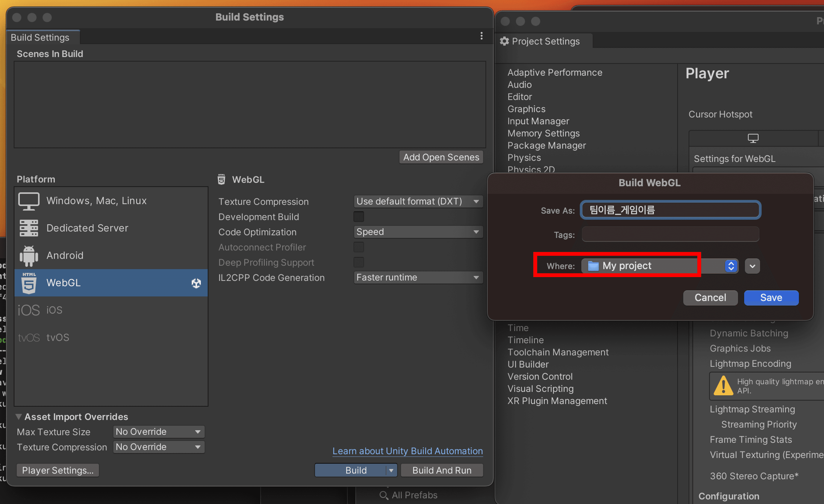Open Physics settings category
Viewport: 824px width, 504px height.
point(524,158)
